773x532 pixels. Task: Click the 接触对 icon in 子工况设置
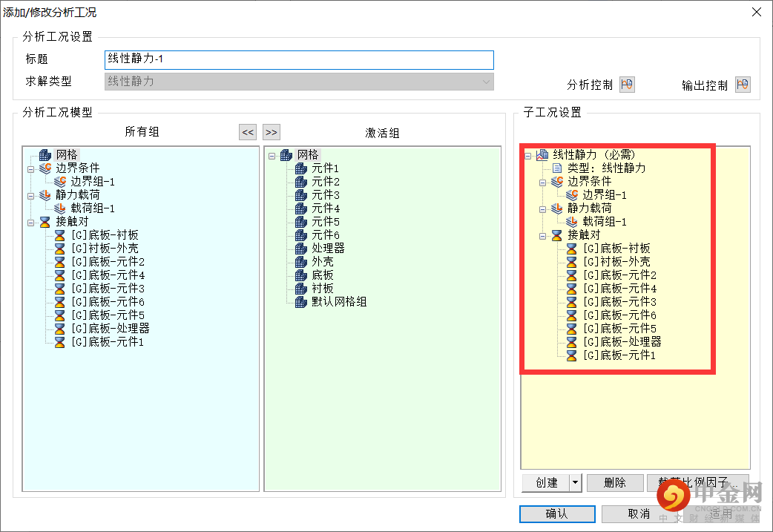click(557, 235)
